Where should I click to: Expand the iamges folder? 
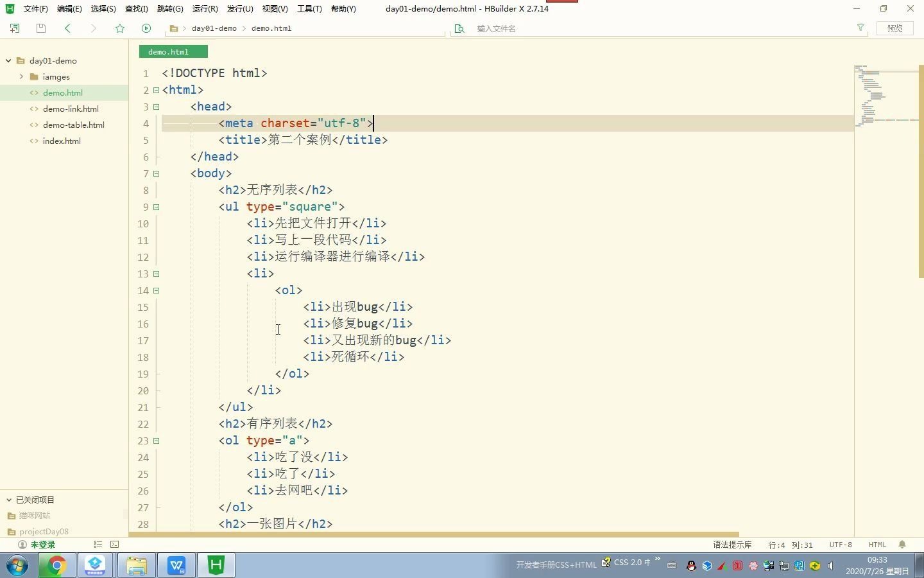[x=21, y=76]
